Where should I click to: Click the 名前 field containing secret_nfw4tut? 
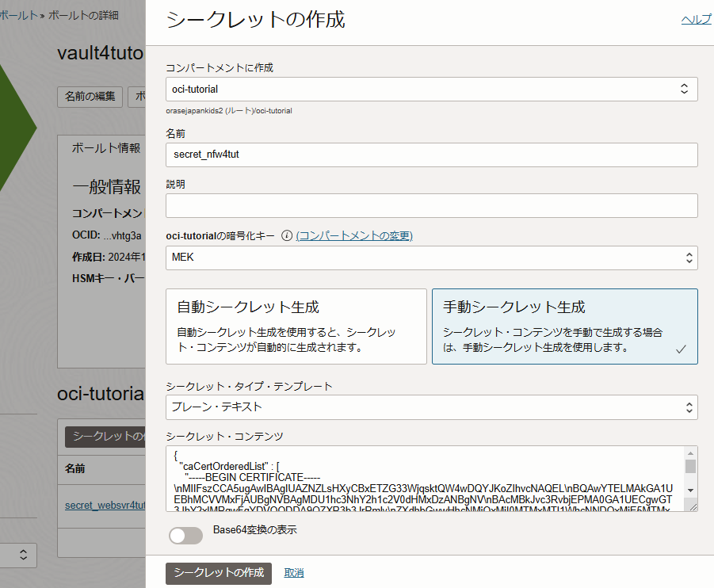[431, 155]
